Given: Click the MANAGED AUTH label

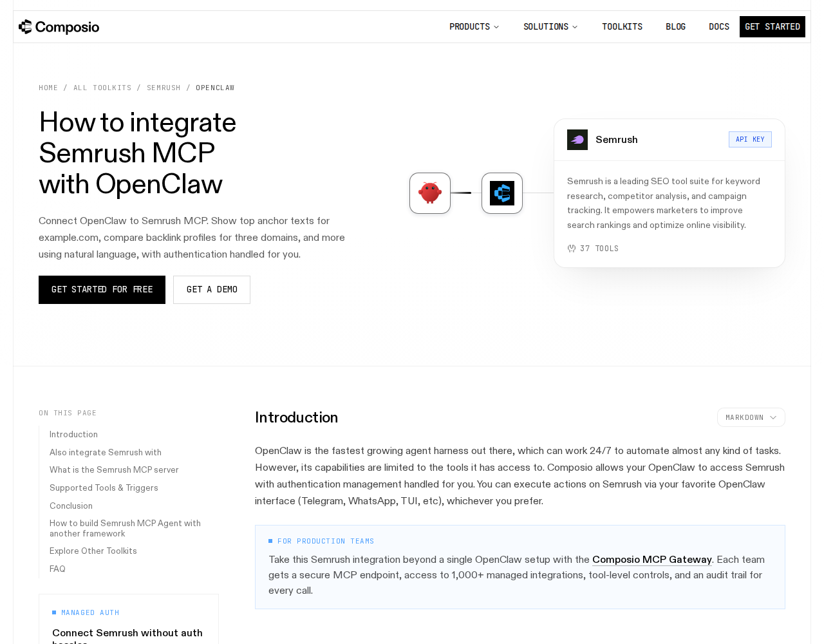Looking at the screenshot, I should click(x=90, y=613).
